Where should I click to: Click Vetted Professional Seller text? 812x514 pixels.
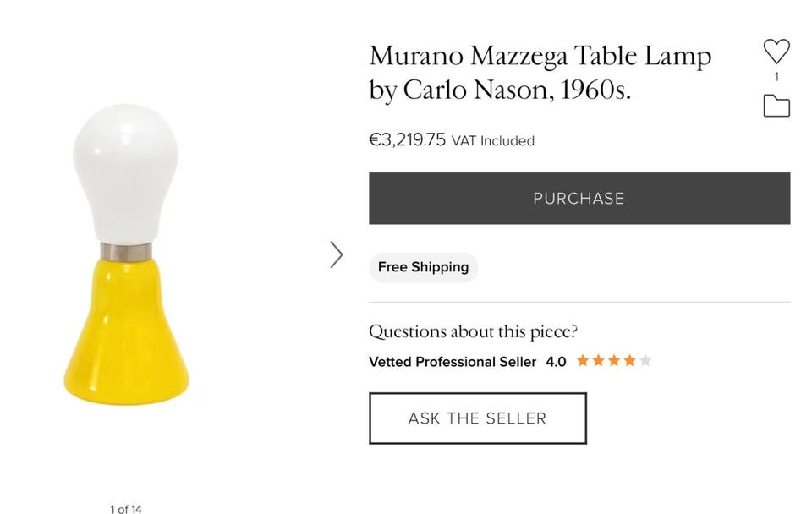tap(453, 362)
